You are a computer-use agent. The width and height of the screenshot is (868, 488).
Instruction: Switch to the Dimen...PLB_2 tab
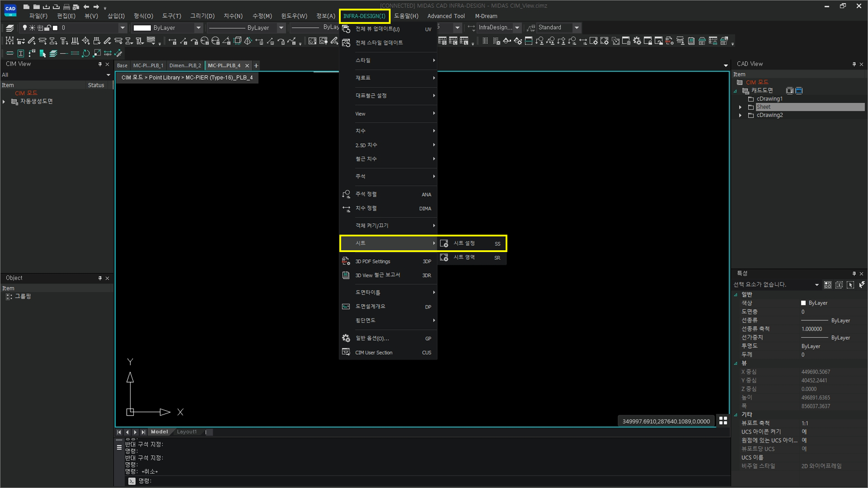tap(185, 66)
